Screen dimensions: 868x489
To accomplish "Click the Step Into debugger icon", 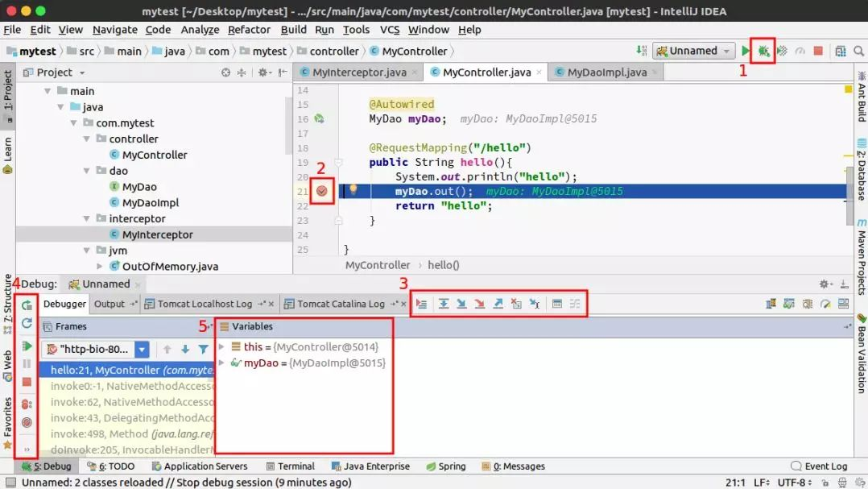I will click(x=461, y=304).
